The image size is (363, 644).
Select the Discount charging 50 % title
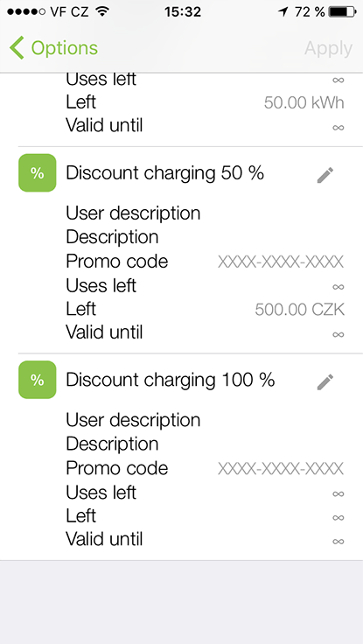pos(164,173)
